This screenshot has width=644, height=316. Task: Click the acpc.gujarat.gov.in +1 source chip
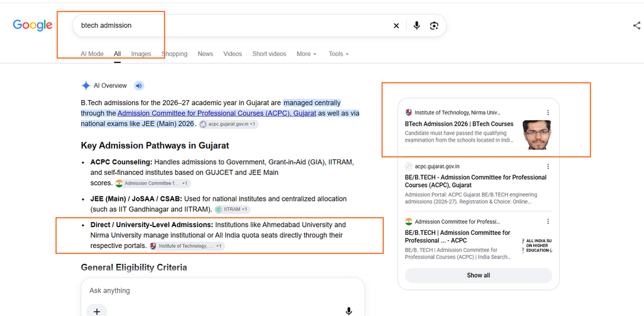(229, 124)
